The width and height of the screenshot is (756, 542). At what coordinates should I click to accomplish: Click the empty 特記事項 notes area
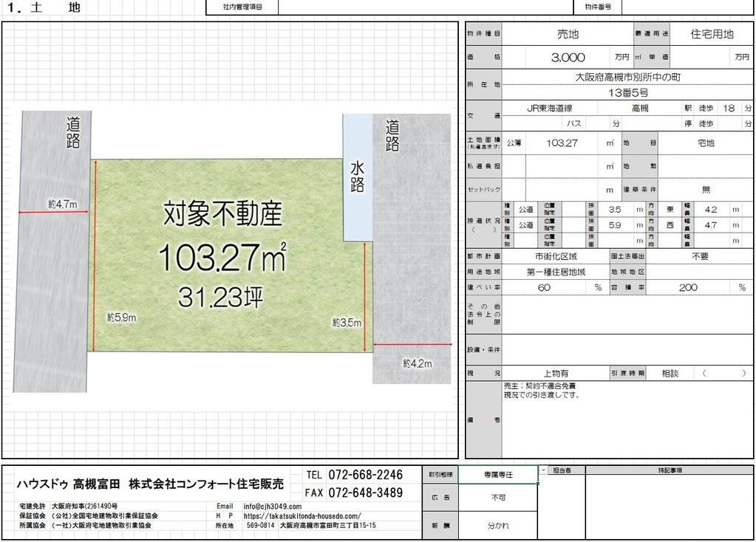[x=670, y=507]
